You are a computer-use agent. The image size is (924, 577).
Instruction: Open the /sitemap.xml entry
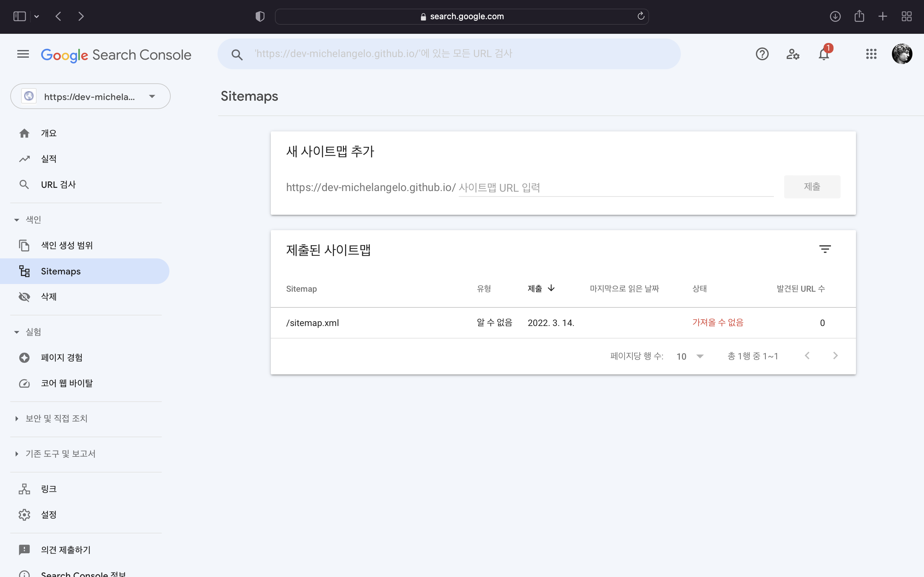click(312, 322)
